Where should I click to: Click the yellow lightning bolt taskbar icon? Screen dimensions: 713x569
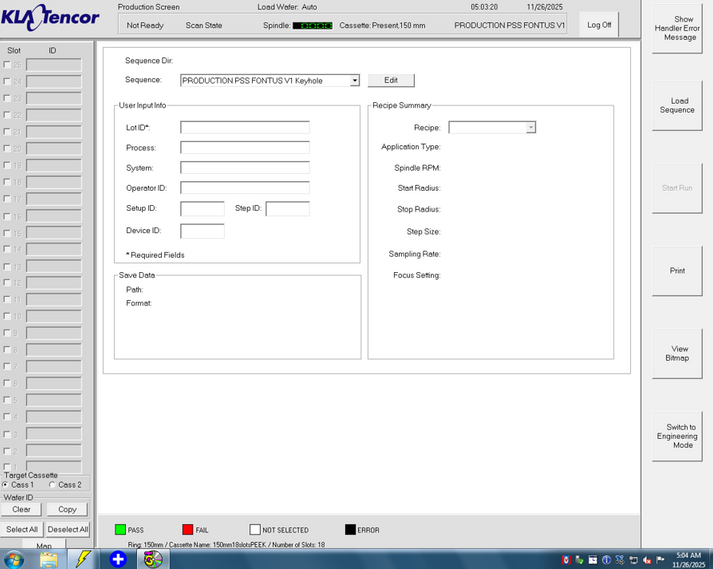pos(83,559)
